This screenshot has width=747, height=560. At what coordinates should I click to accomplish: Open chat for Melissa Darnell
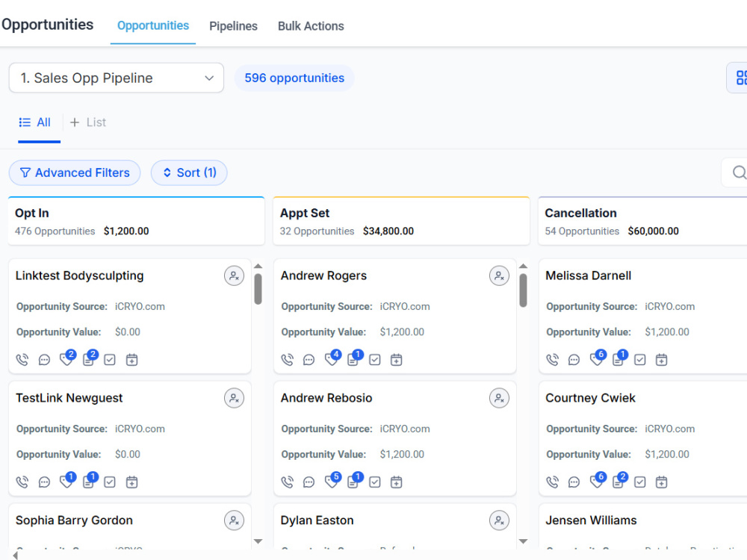[x=574, y=360]
